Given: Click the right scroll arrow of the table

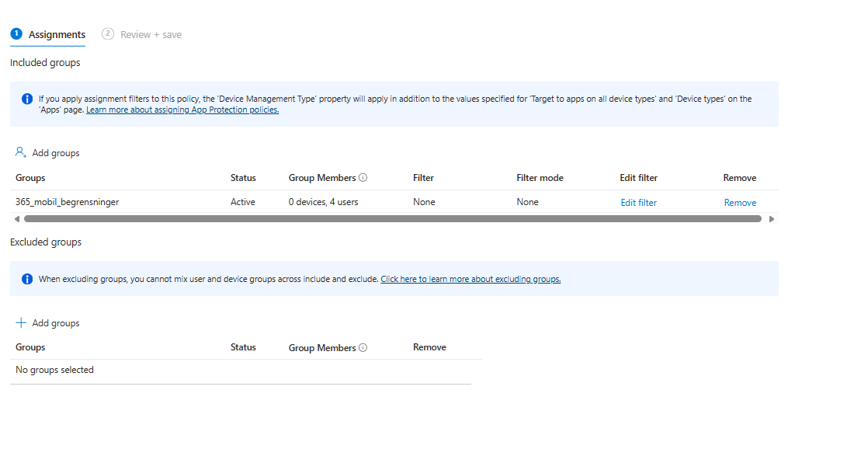Looking at the screenshot, I should 771,219.
